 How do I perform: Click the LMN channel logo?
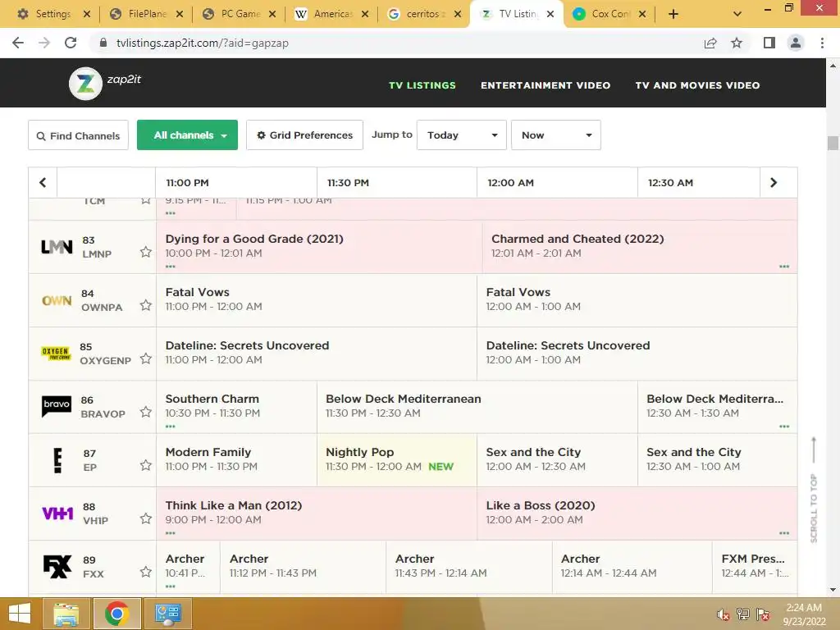57,247
